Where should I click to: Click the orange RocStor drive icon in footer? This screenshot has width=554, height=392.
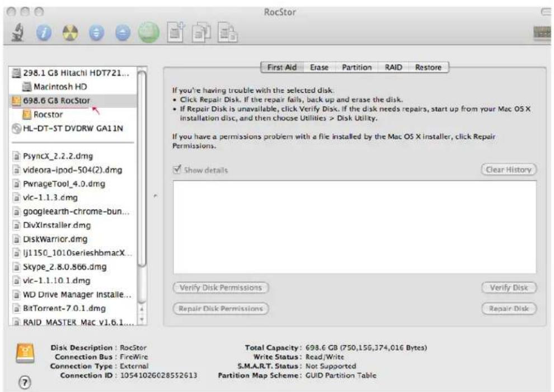pos(25,353)
